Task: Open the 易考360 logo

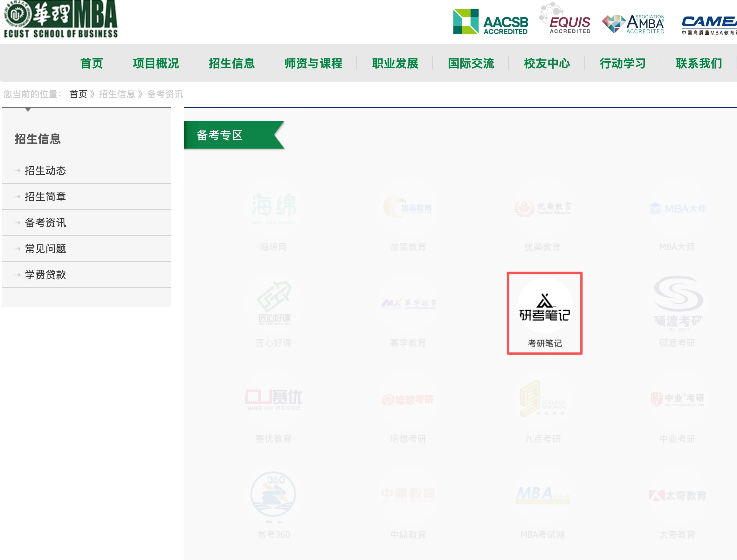Action: 274,495
